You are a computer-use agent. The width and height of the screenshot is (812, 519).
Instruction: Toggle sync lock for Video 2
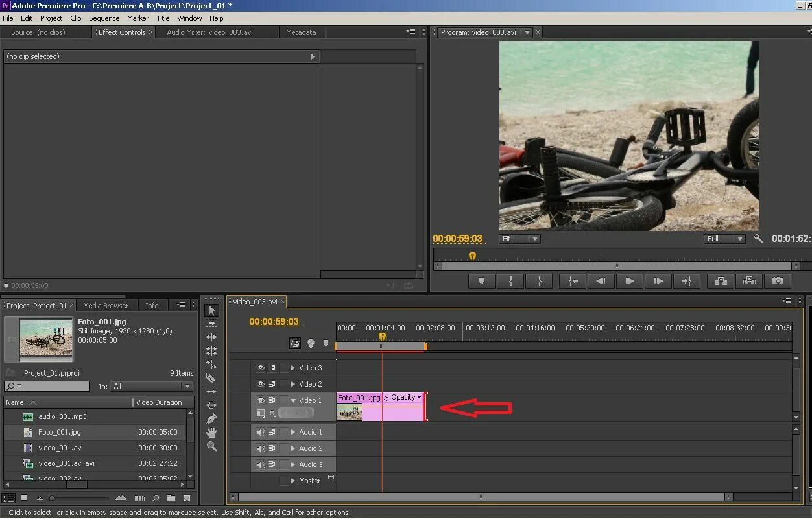tap(272, 384)
